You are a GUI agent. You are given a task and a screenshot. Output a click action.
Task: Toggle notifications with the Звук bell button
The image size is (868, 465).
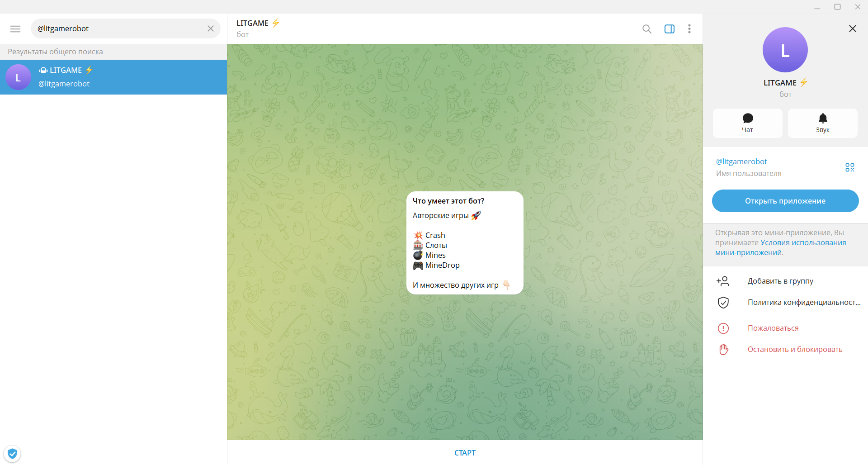tap(823, 123)
